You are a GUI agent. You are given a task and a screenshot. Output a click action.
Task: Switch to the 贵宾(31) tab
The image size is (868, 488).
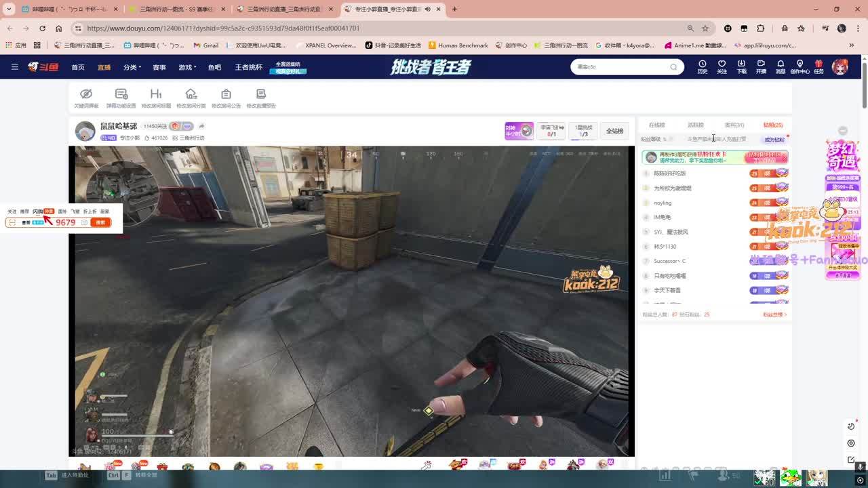[734, 125]
